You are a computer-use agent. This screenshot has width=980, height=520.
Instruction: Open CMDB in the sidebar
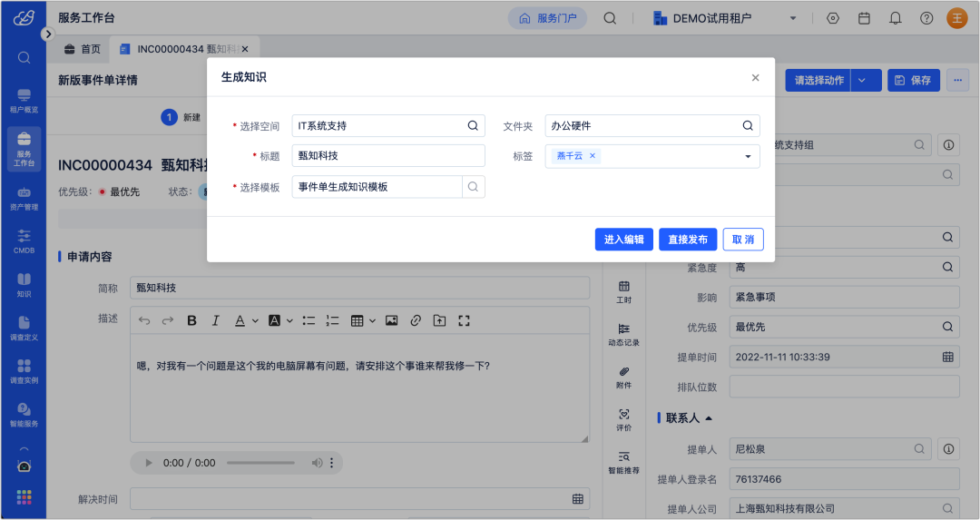[x=24, y=241]
